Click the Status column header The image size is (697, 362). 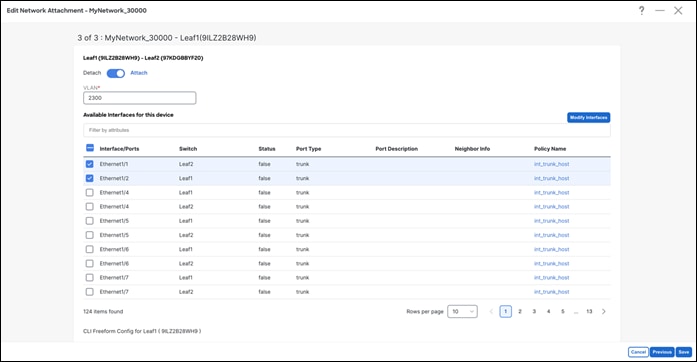[267, 149]
